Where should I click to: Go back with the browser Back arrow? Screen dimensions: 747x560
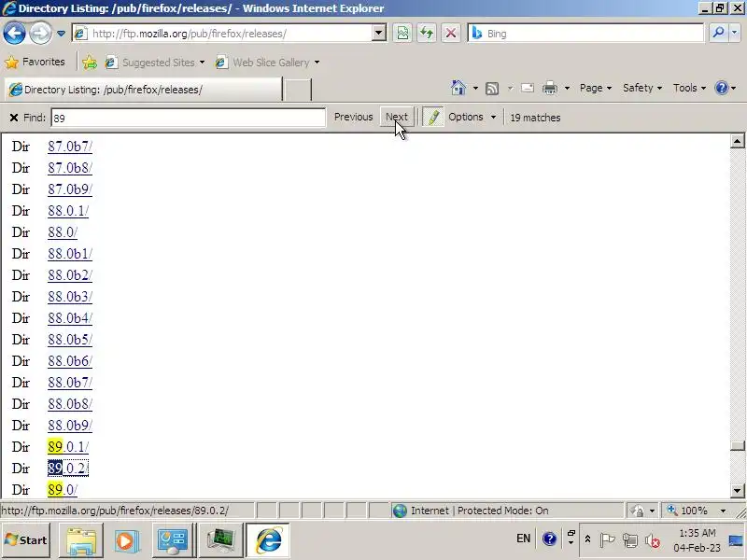click(14, 34)
